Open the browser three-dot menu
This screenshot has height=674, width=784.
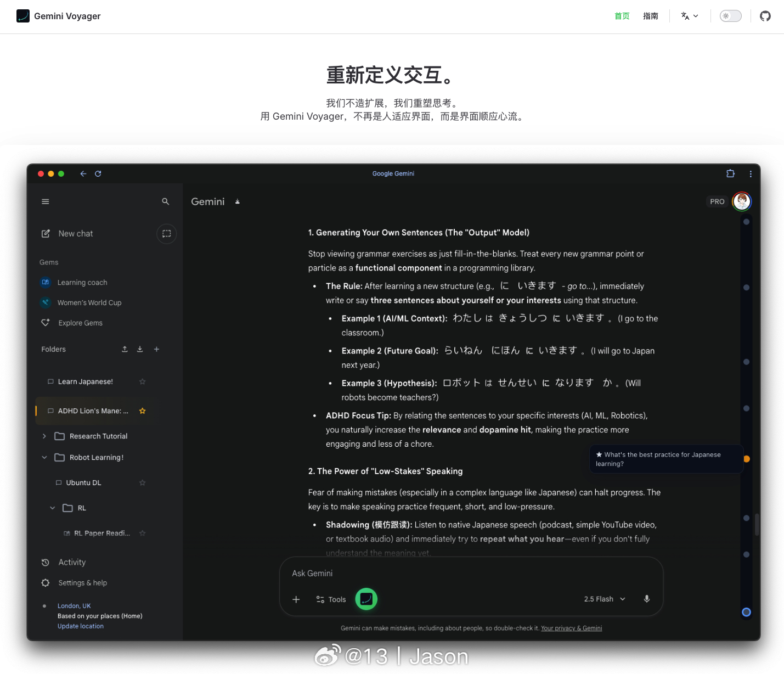(751, 173)
